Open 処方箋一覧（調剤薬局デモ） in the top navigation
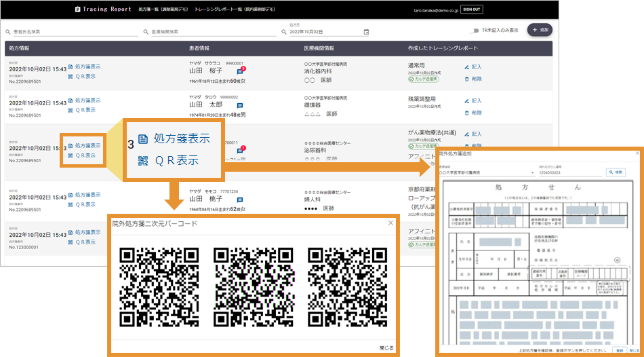This screenshot has width=644, height=357. tap(165, 9)
